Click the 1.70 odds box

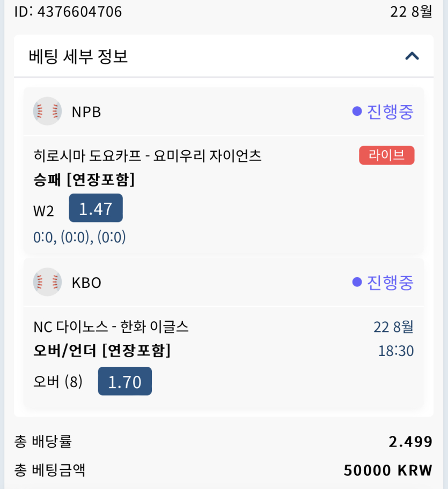click(x=124, y=381)
